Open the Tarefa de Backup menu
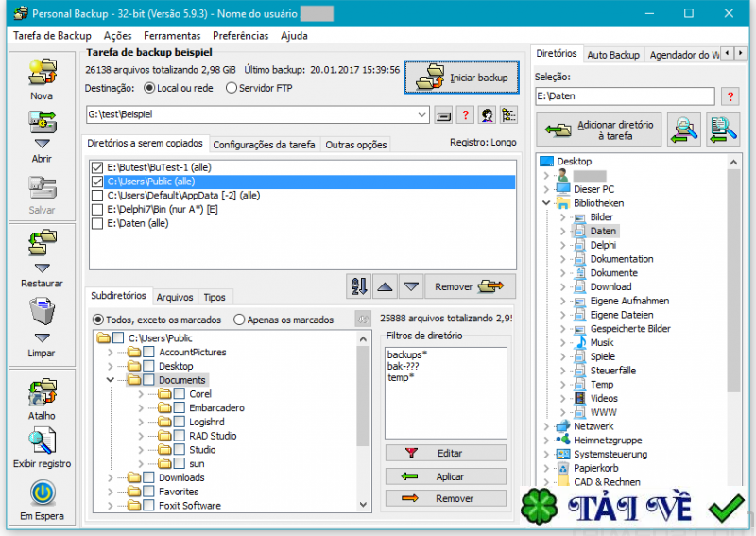This screenshot has height=536, width=756. pyautogui.click(x=52, y=36)
